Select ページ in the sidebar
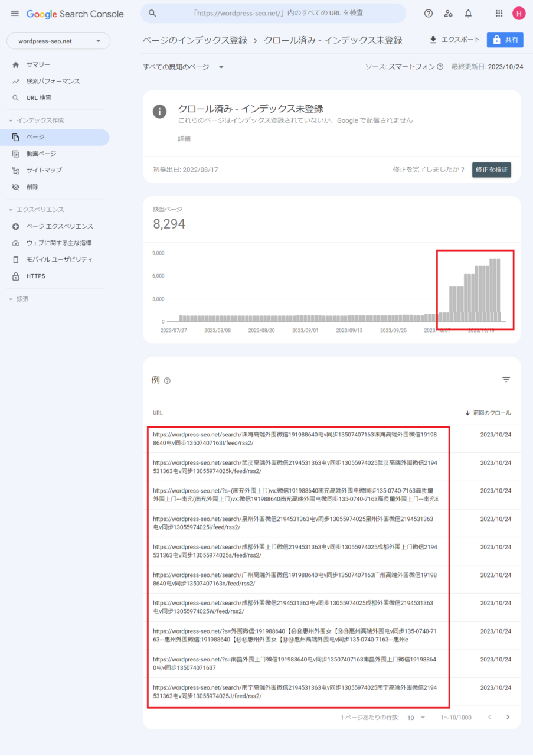 (x=54, y=137)
